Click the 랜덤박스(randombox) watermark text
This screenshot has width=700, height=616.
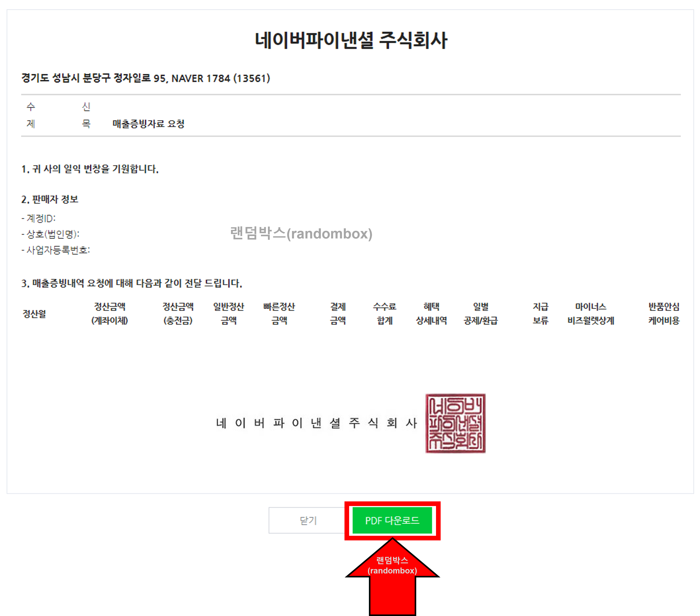(x=301, y=234)
